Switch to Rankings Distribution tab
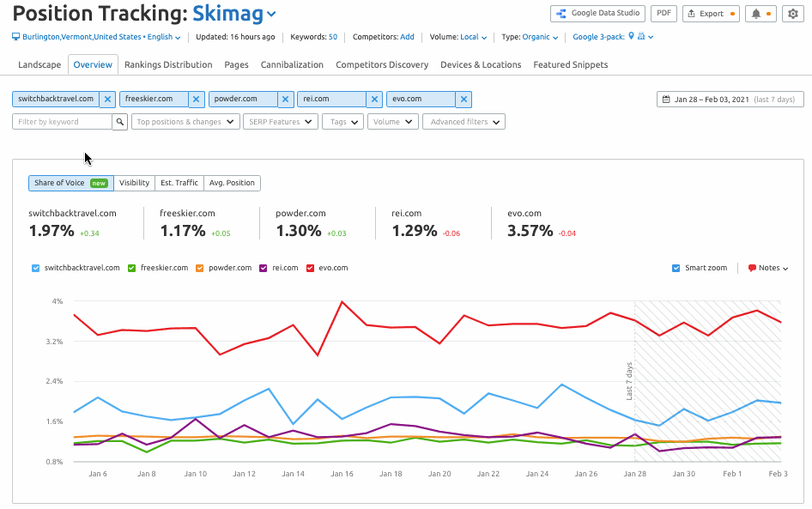Image resolution: width=812 pixels, height=509 pixels. [x=168, y=65]
